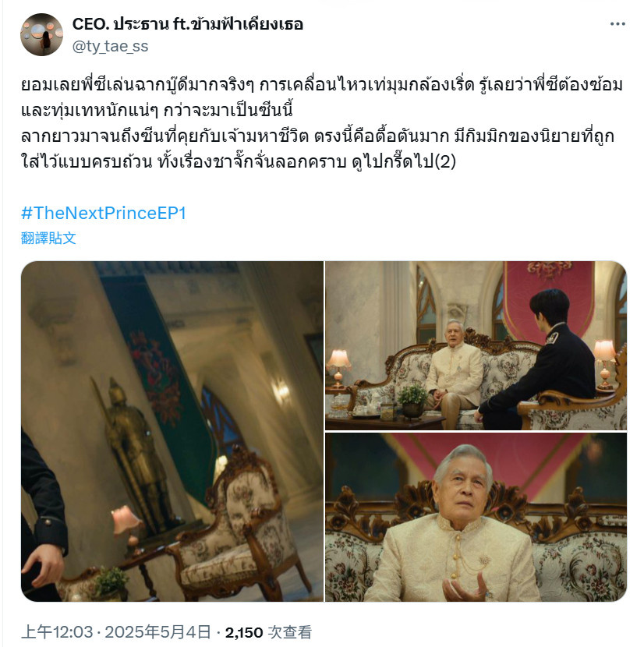Click the @ty_tae_ss handle
This screenshot has width=644, height=647.
(110, 46)
